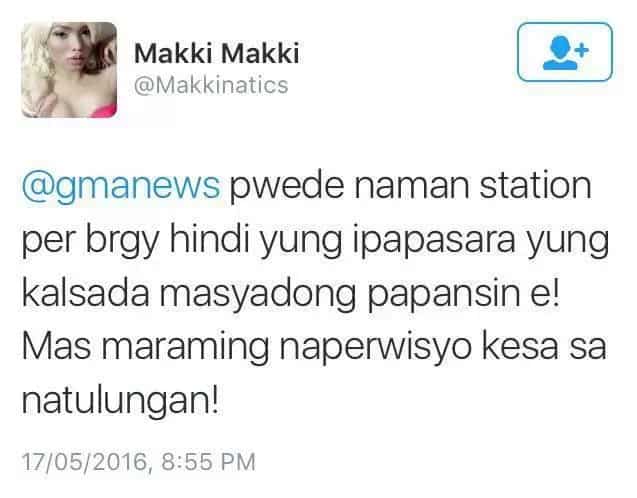Click the word 'hindi' in tweet text
This screenshot has width=637, height=498.
(x=209, y=238)
